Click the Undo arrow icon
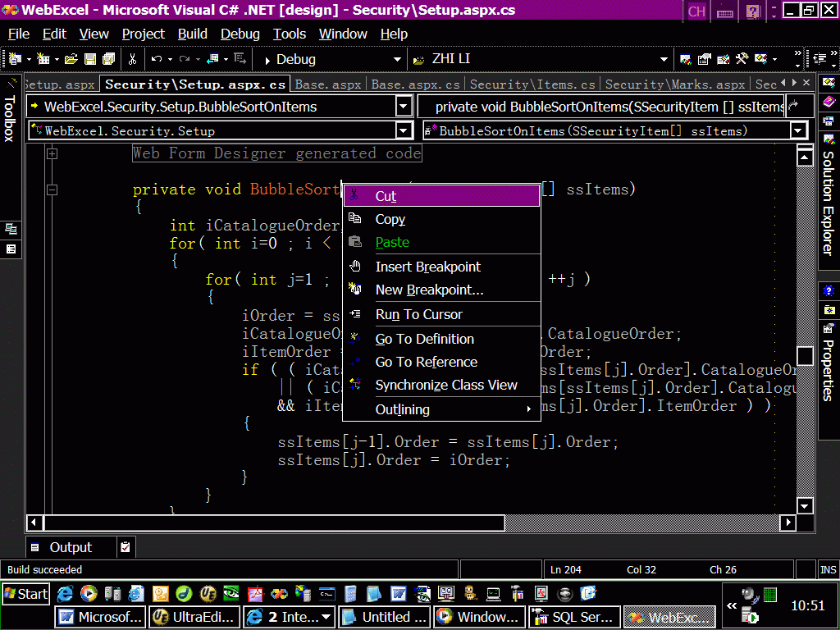This screenshot has height=630, width=840. [157, 59]
